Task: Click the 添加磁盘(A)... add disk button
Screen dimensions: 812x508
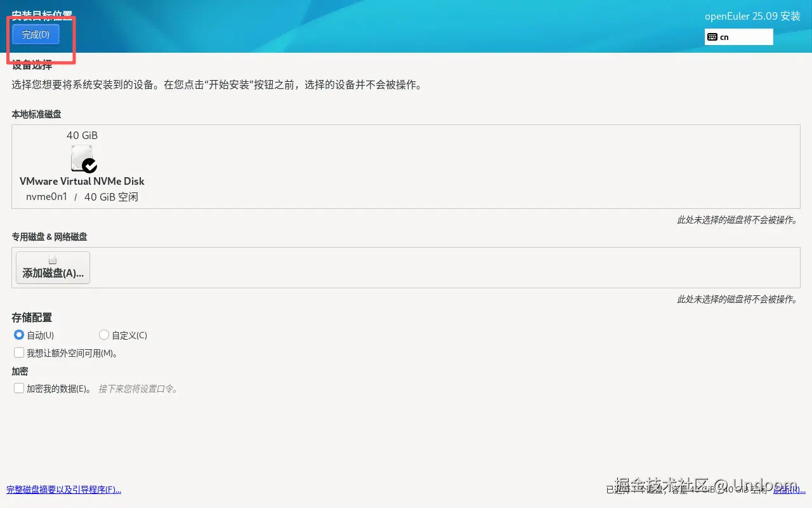Action: (53, 267)
